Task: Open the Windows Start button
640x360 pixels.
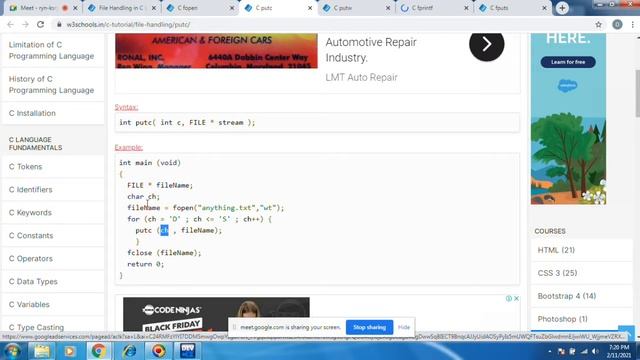Action: 12,351
